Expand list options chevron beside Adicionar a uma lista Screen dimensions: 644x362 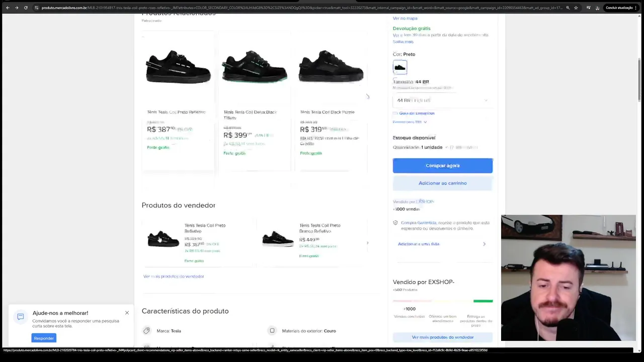[x=484, y=244]
